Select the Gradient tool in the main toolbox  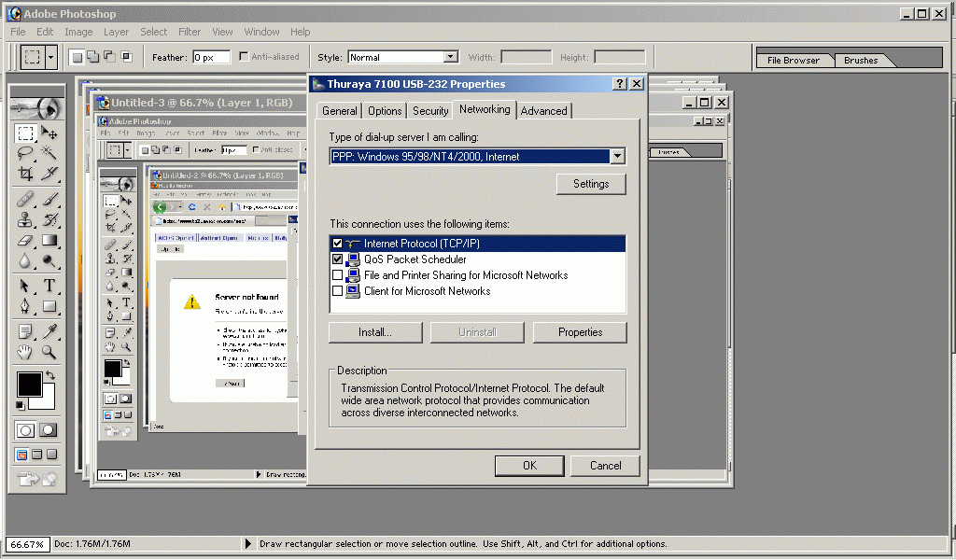click(x=49, y=240)
